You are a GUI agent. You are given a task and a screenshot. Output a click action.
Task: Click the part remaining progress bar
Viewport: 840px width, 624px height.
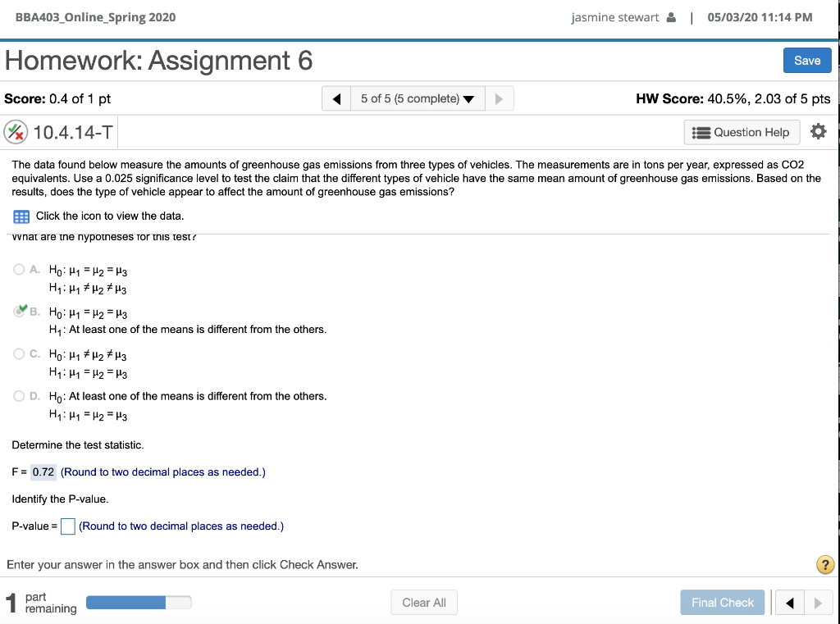(139, 601)
